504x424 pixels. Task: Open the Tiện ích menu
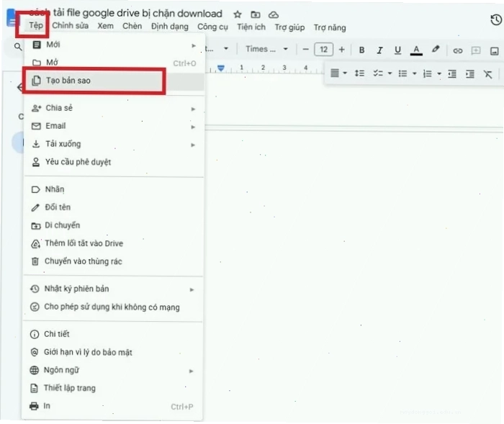click(251, 27)
